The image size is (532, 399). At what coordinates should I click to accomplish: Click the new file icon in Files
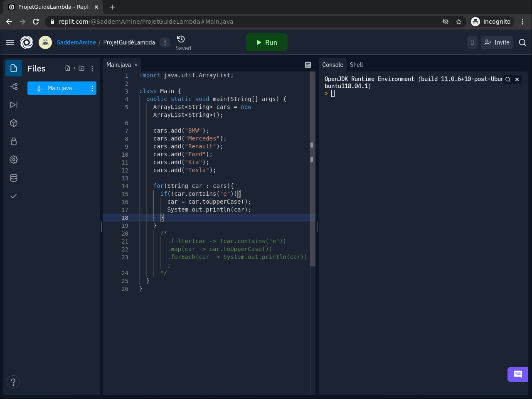(x=68, y=68)
